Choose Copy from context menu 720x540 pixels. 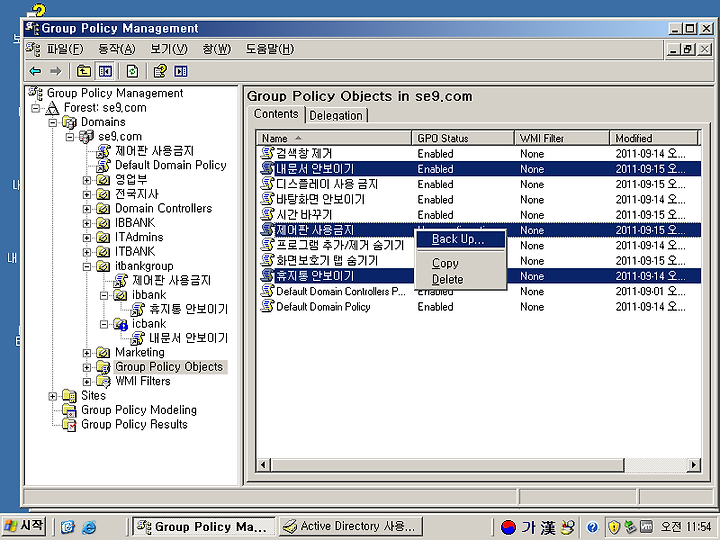(x=460, y=263)
